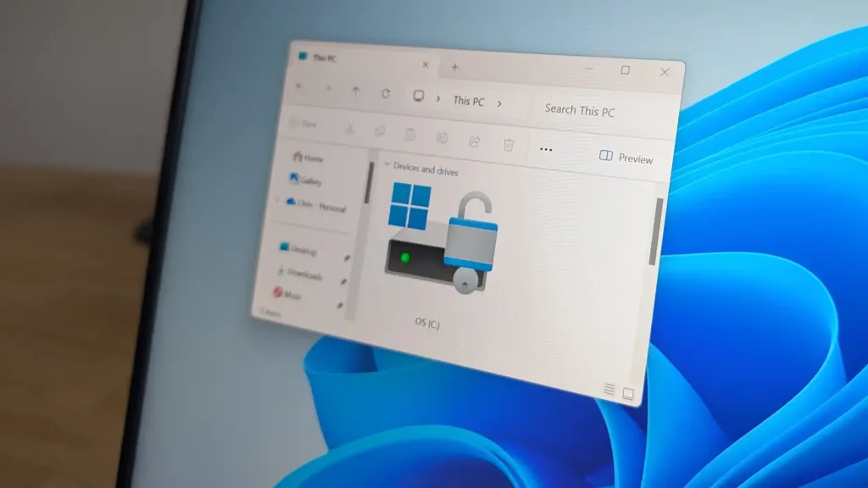Click the Copy icon in toolbar
The image size is (868, 488).
[380, 131]
